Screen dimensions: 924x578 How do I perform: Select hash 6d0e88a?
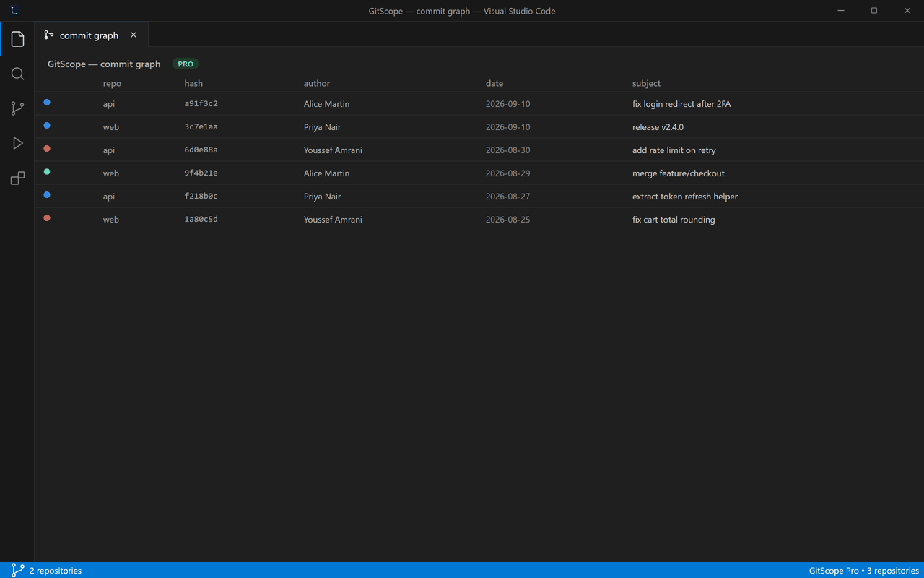[x=201, y=150]
